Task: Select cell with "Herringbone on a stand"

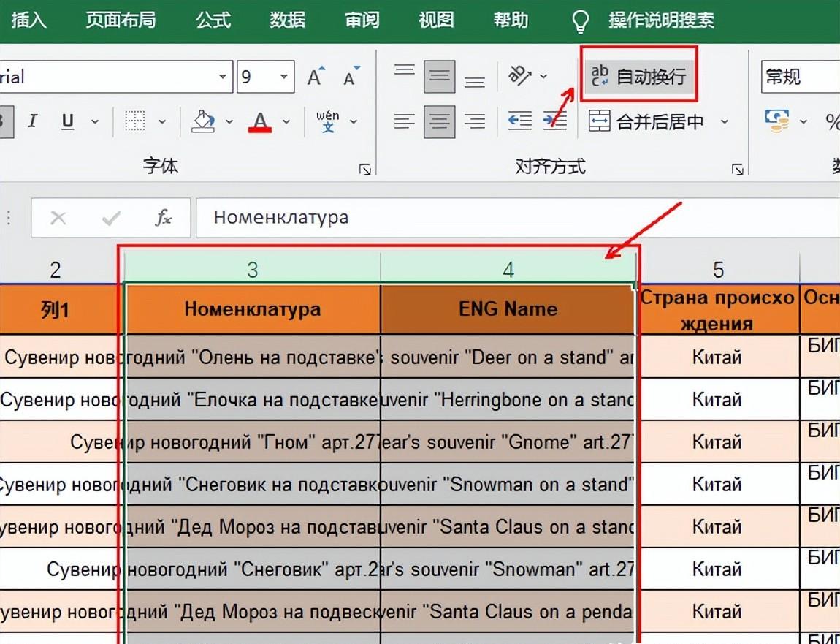Action: (508, 399)
